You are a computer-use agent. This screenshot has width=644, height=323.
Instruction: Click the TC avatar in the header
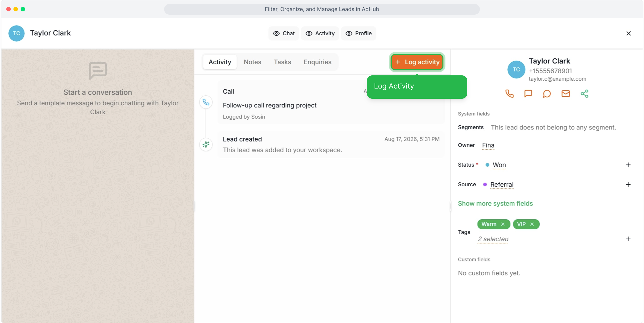coord(16,33)
